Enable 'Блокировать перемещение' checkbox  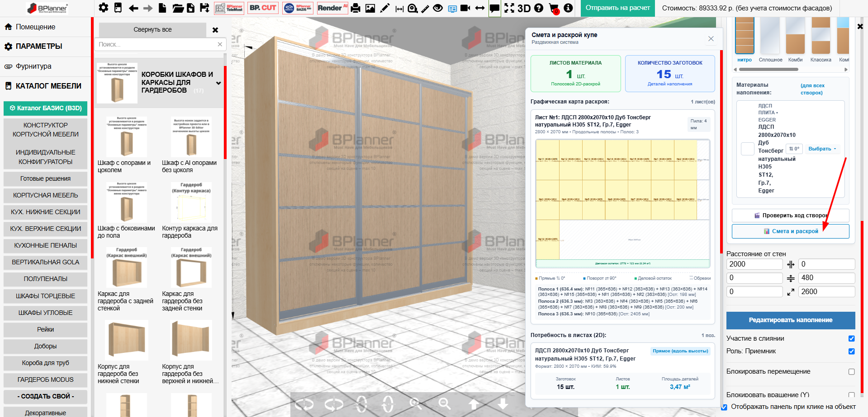tap(852, 371)
